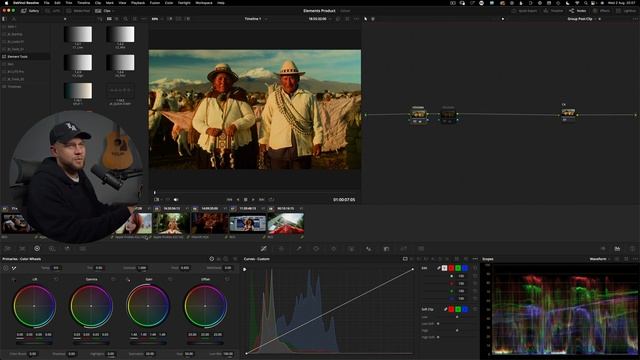Select the red flowers clip thumbnail
Image resolution: width=640 pixels, height=360 pixels.
209,223
